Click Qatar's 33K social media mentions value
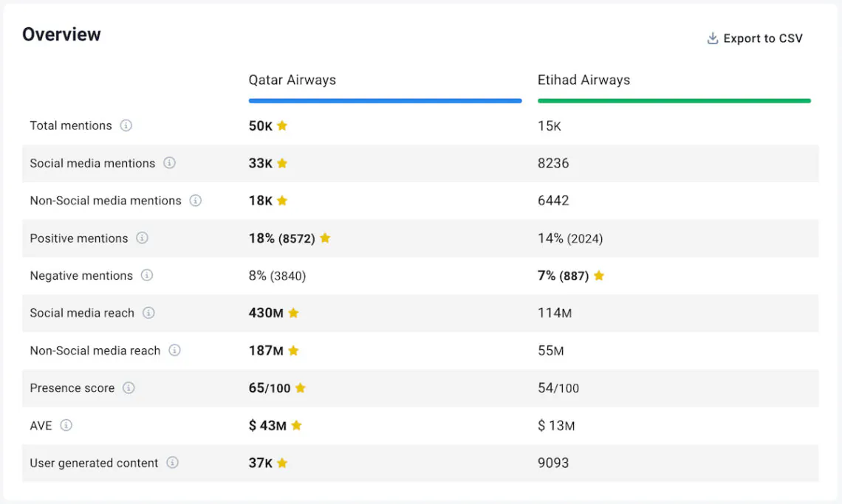This screenshot has width=842, height=504. [x=261, y=163]
